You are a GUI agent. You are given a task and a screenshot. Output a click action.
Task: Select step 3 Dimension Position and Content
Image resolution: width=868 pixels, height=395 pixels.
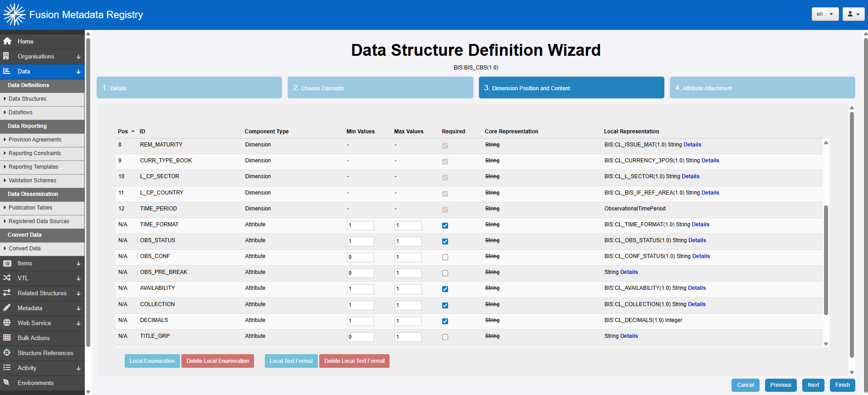pos(571,88)
